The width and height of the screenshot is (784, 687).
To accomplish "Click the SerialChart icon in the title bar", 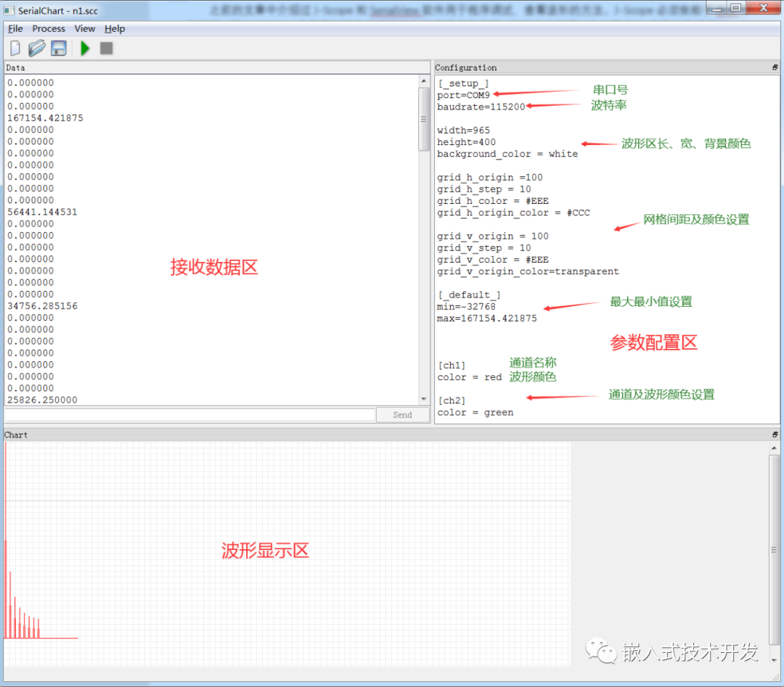I will (x=9, y=9).
